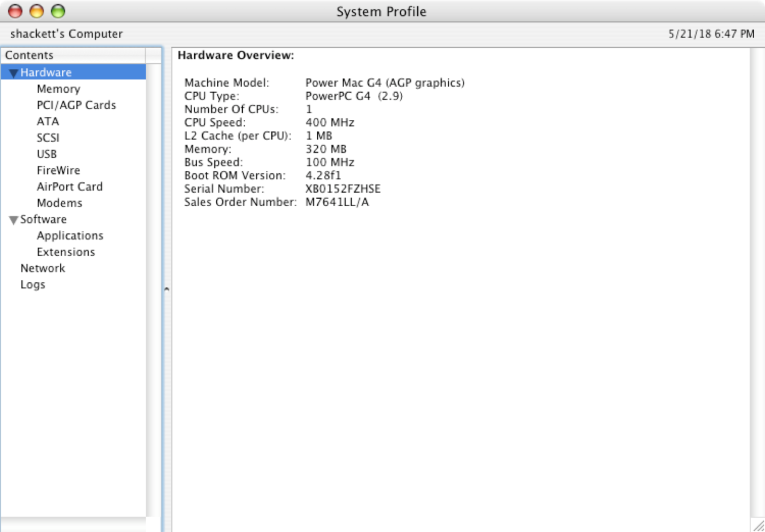View the SCSI device information

point(48,138)
